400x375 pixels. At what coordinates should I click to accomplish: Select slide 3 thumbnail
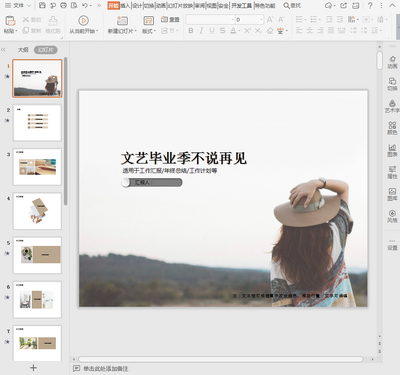(37, 167)
